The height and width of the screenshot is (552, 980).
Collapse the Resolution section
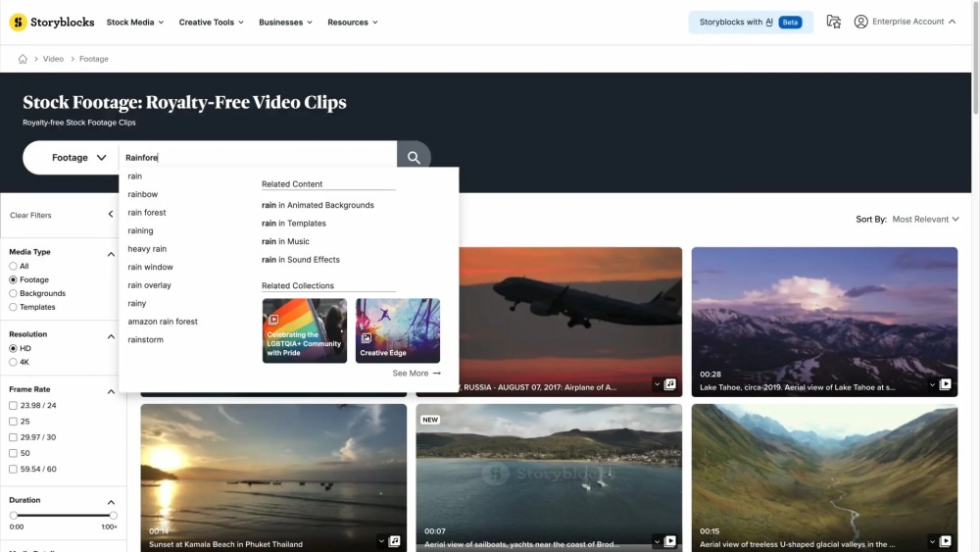(x=111, y=336)
